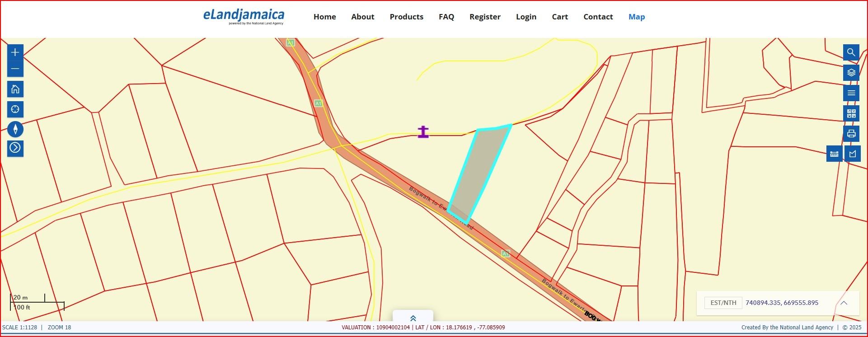Click the highlighted cyan land parcel

point(479,172)
